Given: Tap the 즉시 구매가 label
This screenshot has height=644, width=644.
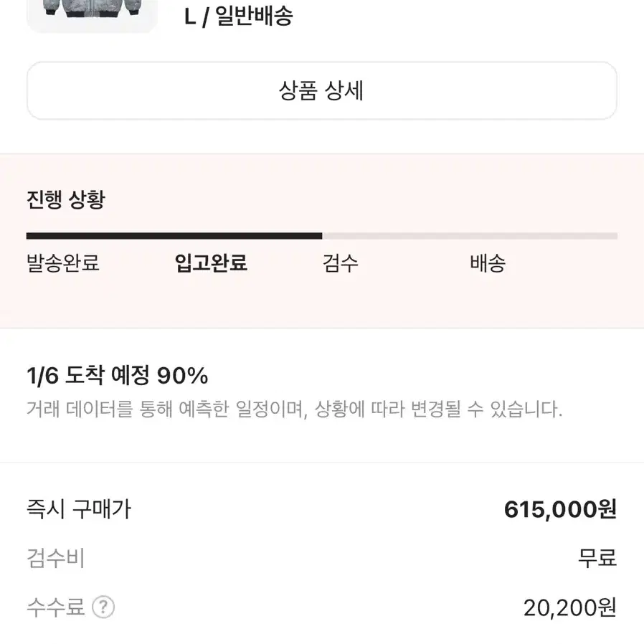Looking at the screenshot, I should coord(78,509).
